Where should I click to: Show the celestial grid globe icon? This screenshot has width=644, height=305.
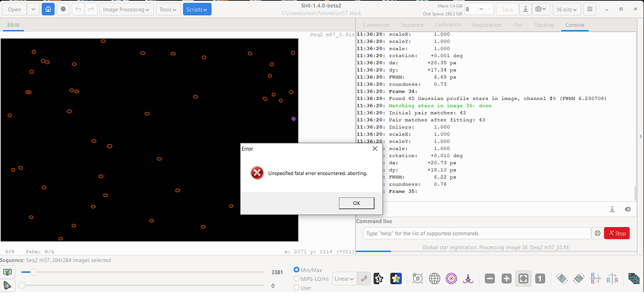click(x=435, y=279)
